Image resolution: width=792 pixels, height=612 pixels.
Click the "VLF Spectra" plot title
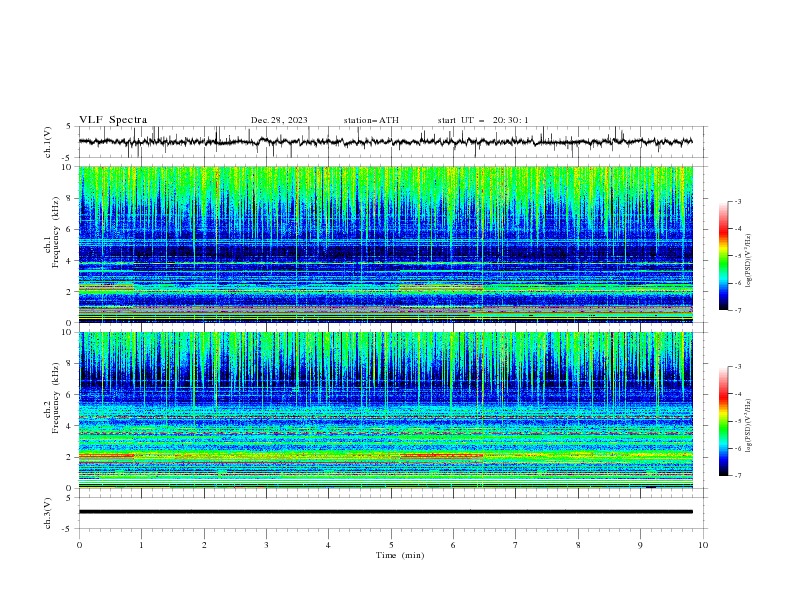pos(113,120)
